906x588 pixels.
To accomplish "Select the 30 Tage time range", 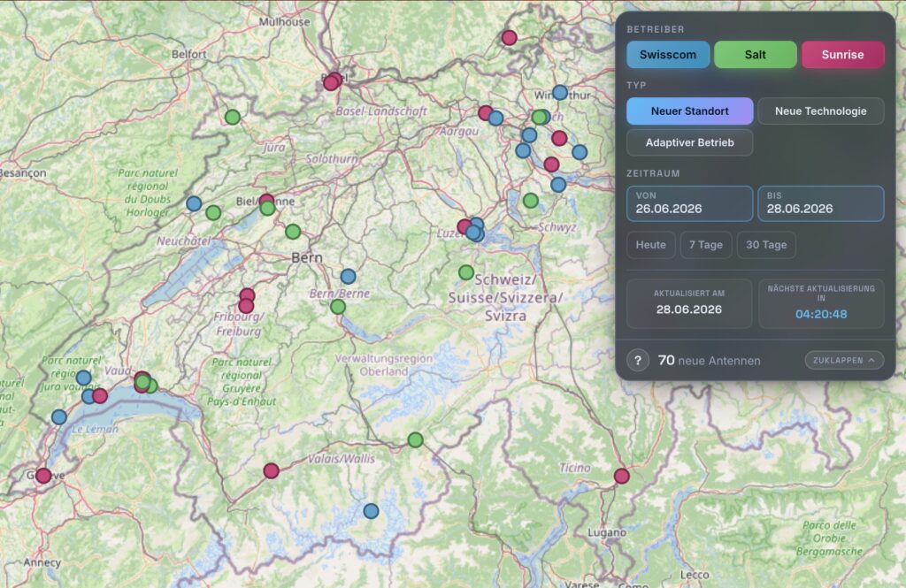I will tap(765, 245).
